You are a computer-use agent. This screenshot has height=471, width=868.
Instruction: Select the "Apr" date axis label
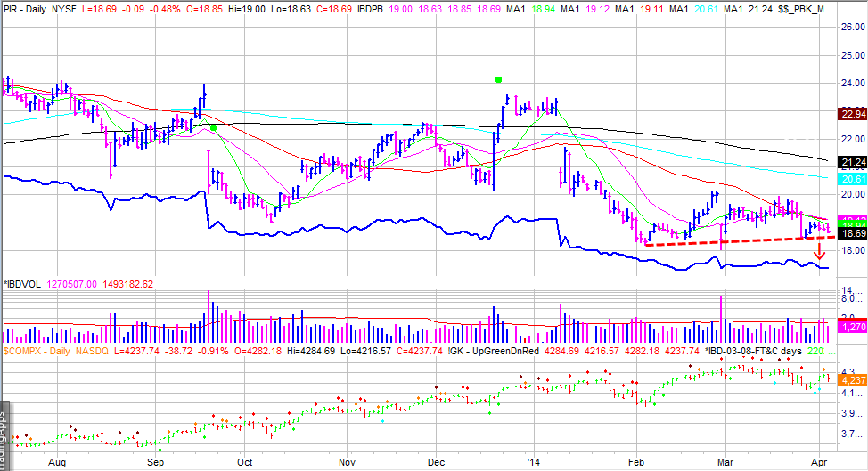(819, 463)
